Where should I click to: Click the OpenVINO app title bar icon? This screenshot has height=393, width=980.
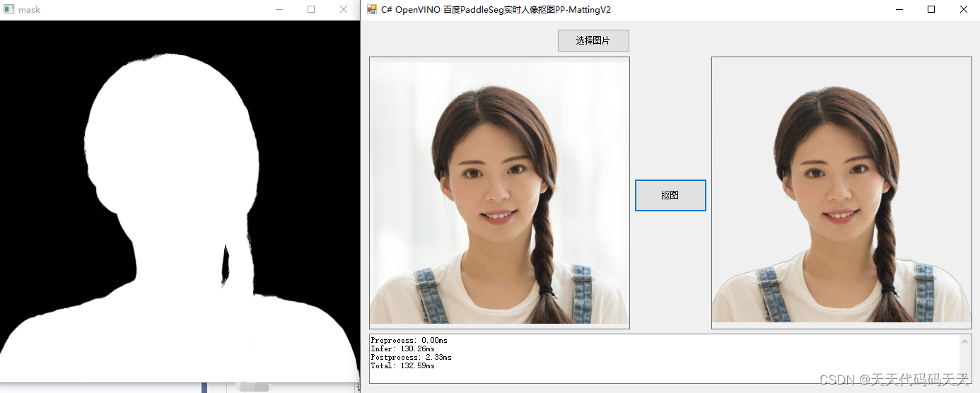(x=372, y=10)
